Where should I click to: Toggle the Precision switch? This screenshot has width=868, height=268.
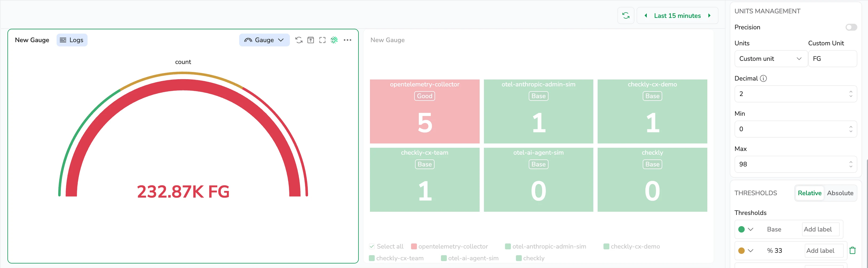(851, 27)
